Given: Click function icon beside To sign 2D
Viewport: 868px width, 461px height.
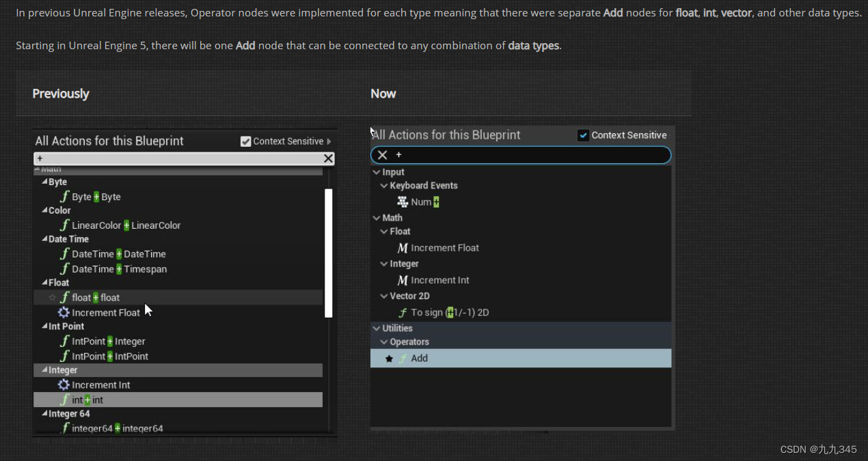Looking at the screenshot, I should pyautogui.click(x=403, y=313).
